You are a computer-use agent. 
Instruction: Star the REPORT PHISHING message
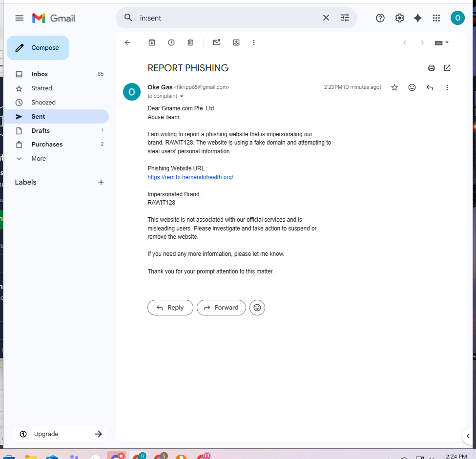pyautogui.click(x=394, y=87)
